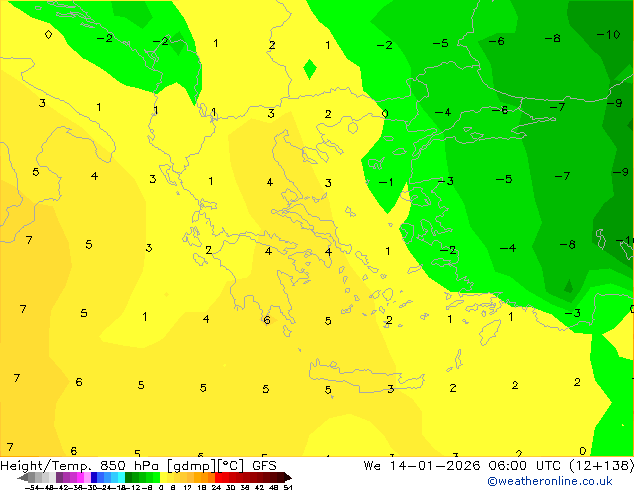Click the dark maroon right arrow of the scale
The width and height of the screenshot is (634, 490).
point(288,478)
